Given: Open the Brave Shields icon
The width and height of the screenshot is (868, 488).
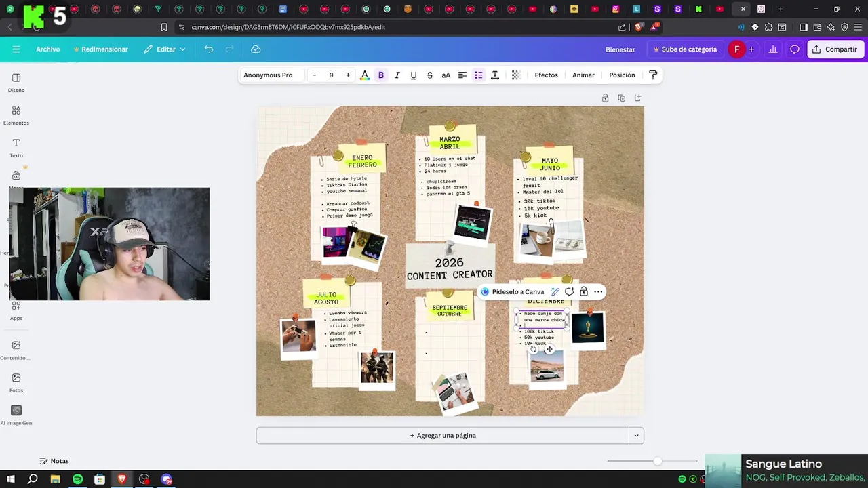Looking at the screenshot, I should click(x=638, y=27).
